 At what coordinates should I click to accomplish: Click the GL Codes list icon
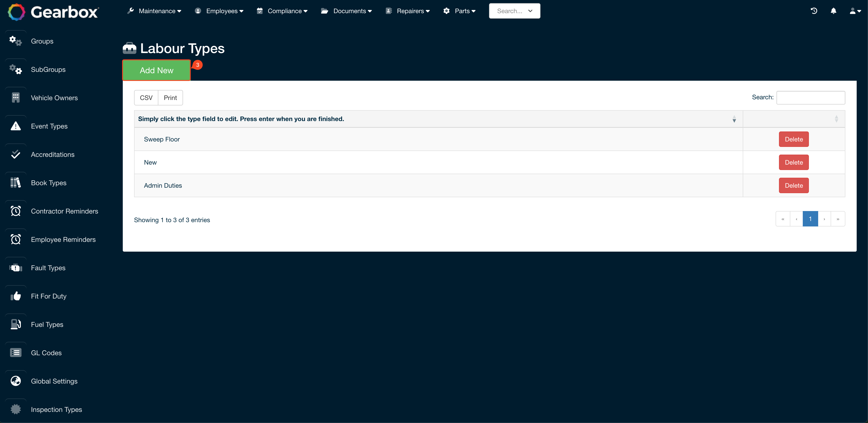coord(15,352)
